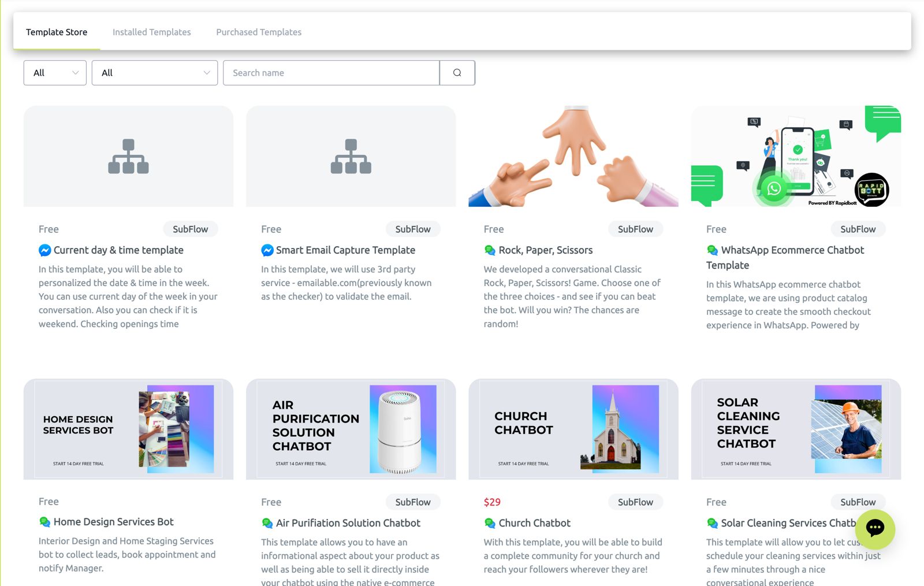Click Messenger icon beside Current day & time template
Image resolution: width=924 pixels, height=586 pixels.
tap(44, 250)
